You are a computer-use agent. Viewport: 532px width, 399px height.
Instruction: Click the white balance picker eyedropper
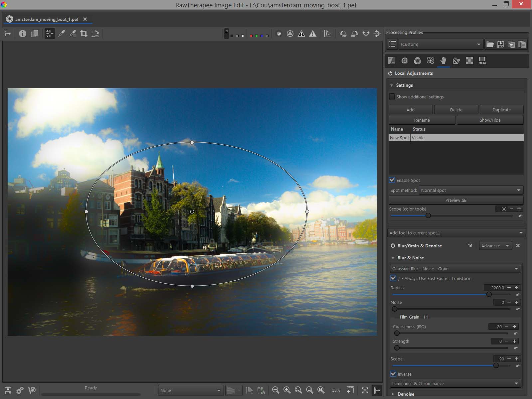point(61,34)
